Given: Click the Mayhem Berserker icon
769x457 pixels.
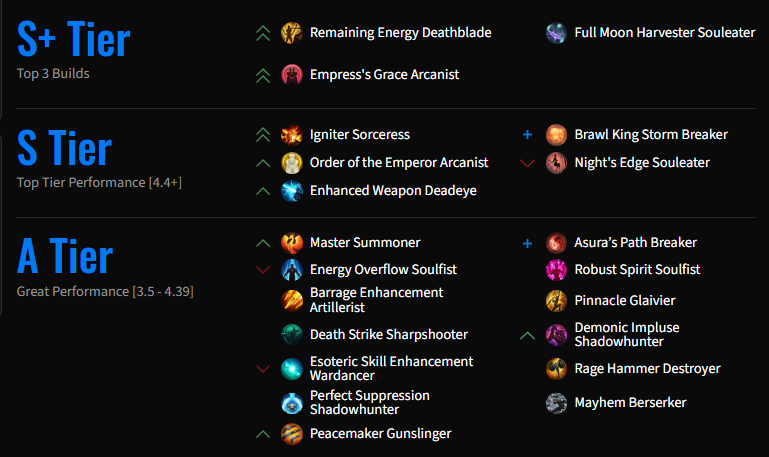Looking at the screenshot, I should (556, 403).
